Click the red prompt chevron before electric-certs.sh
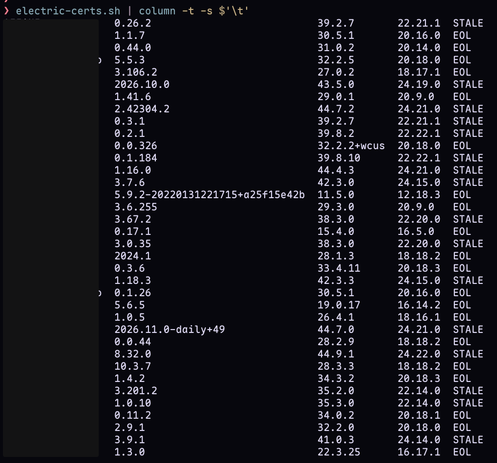The image size is (497, 463). [x=6, y=11]
